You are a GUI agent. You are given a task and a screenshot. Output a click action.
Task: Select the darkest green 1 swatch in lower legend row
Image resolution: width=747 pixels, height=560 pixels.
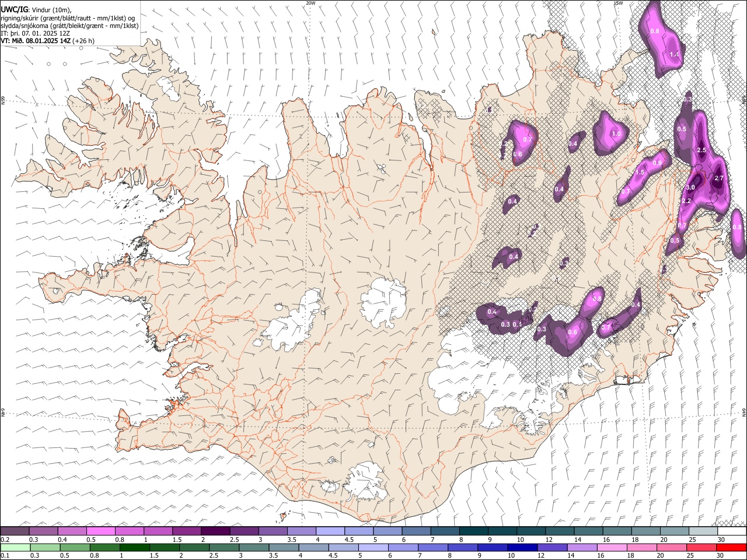tap(134, 547)
